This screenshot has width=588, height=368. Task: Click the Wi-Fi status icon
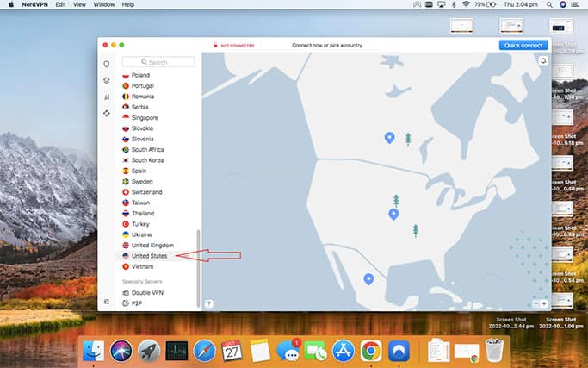[x=466, y=4]
